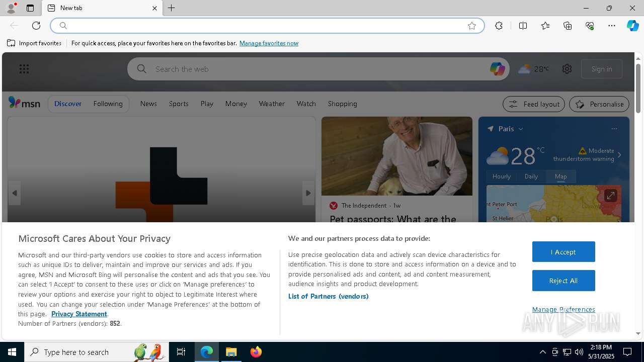
Task: Select the Discover feed tab
Action: tap(68, 104)
